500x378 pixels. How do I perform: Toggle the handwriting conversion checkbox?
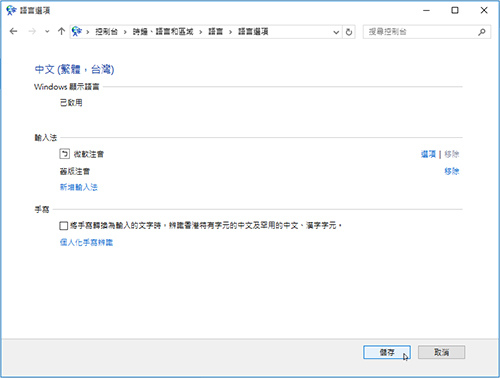(64, 226)
